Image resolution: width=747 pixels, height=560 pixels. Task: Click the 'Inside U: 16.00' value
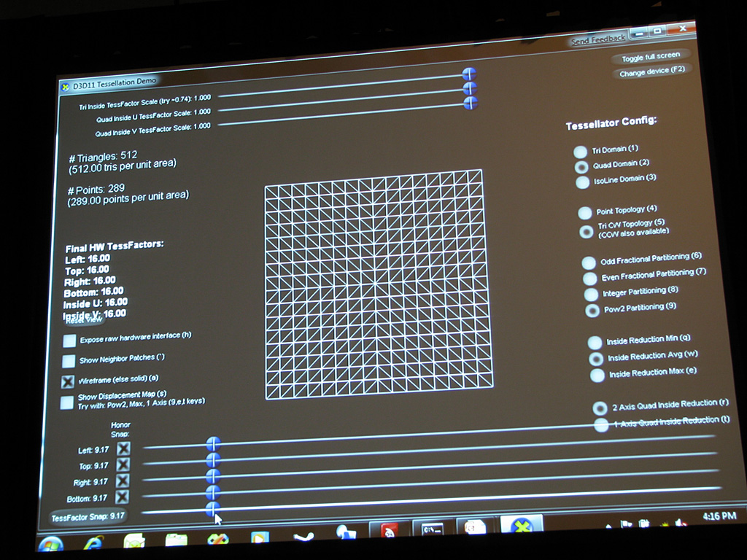pos(96,303)
